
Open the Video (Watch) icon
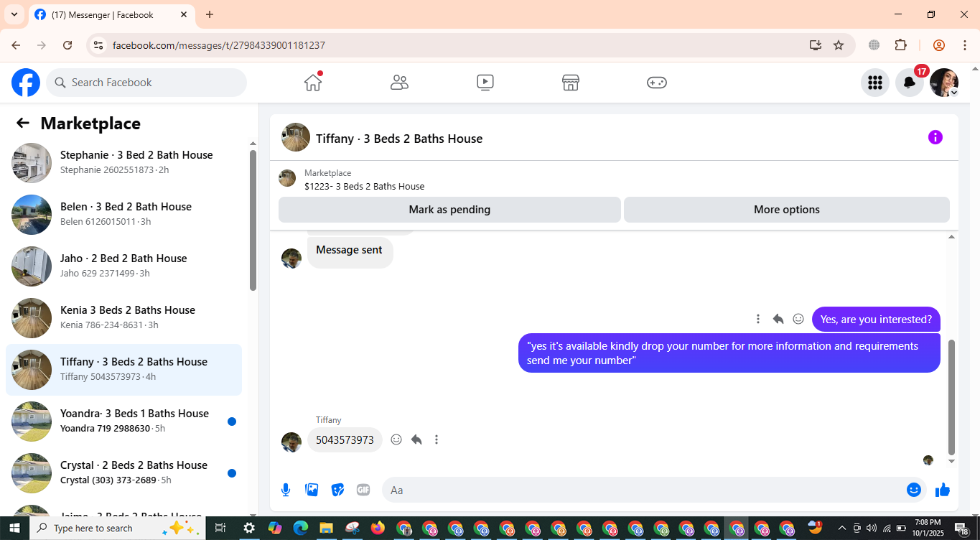485,83
